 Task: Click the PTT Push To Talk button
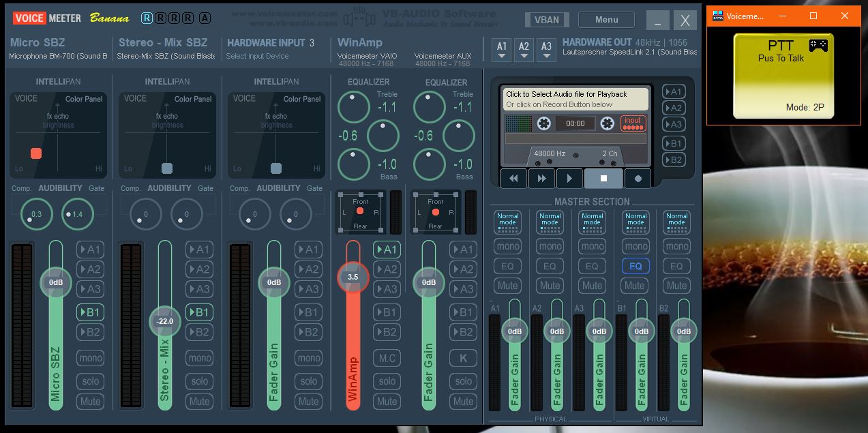point(783,76)
